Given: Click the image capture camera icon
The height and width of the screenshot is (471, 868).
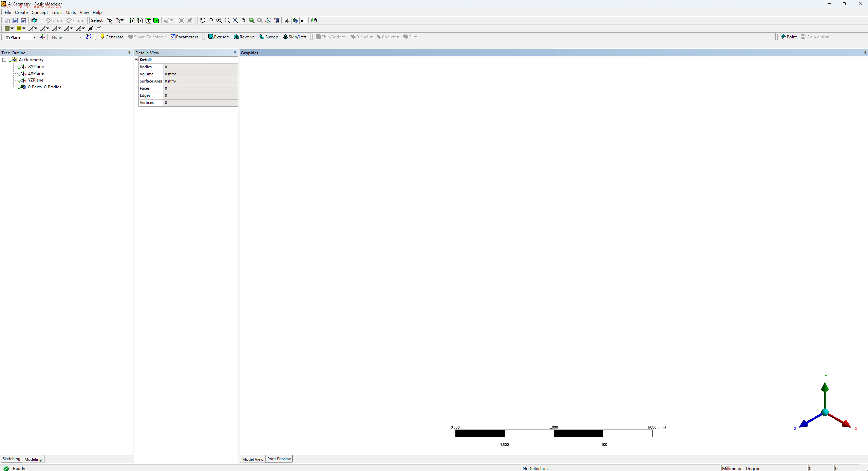Looking at the screenshot, I should (34, 20).
